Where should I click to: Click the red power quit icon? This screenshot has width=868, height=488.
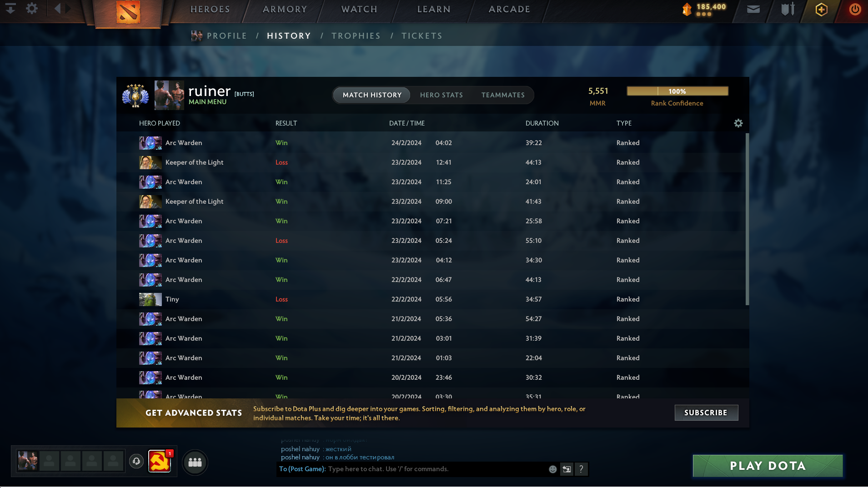point(855,9)
